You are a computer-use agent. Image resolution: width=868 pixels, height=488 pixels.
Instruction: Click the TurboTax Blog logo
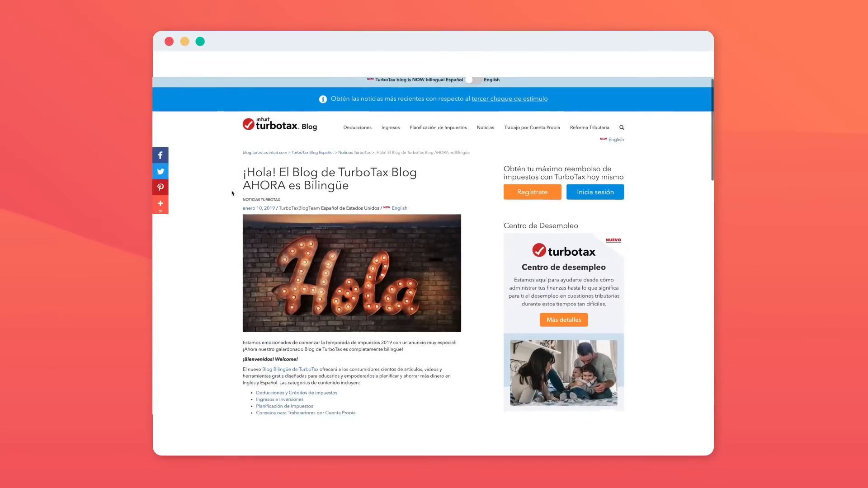[x=279, y=124]
